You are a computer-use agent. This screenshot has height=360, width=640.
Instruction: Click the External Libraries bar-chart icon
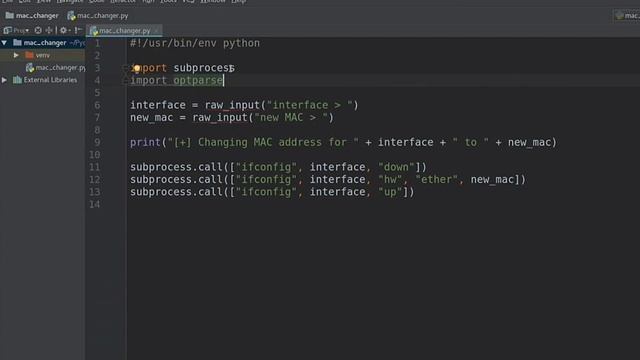tap(17, 80)
